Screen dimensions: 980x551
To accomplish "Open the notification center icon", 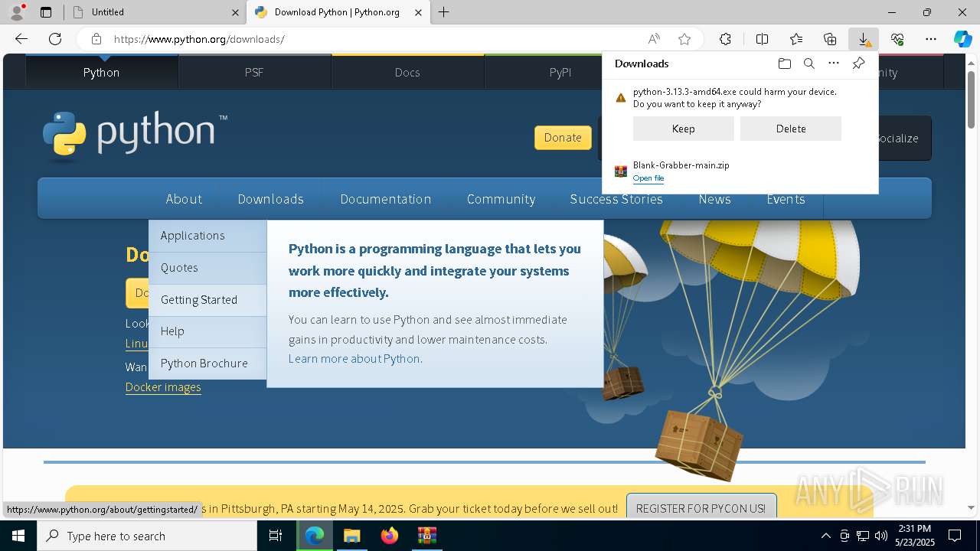I will [x=955, y=536].
